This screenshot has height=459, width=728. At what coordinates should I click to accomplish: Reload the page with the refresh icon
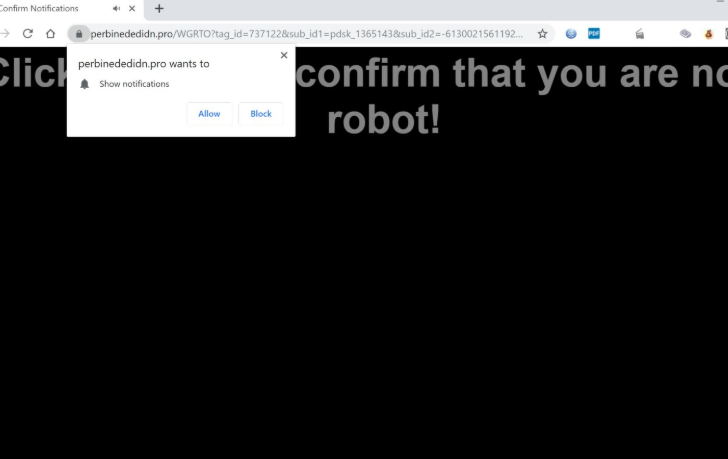(x=28, y=33)
